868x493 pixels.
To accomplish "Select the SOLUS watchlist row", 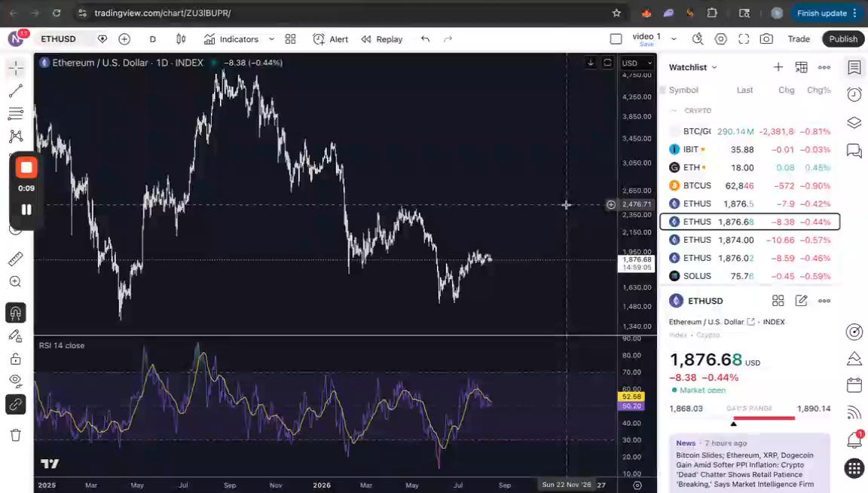I will 750,276.
